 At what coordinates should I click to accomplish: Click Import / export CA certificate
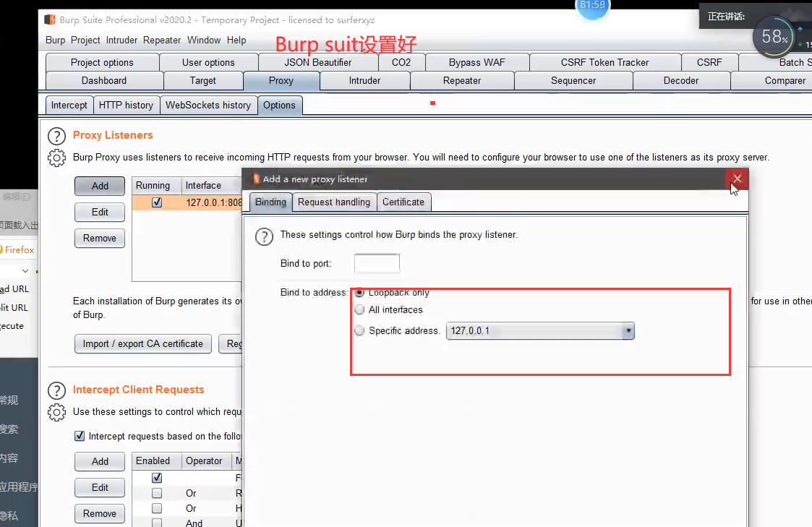point(143,343)
